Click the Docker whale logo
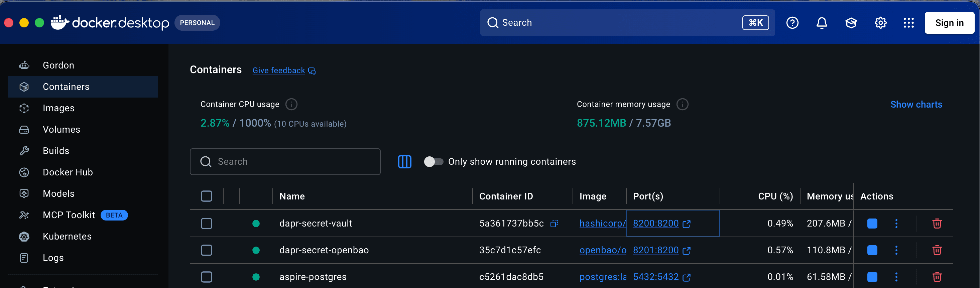The height and width of the screenshot is (288, 980). point(60,22)
